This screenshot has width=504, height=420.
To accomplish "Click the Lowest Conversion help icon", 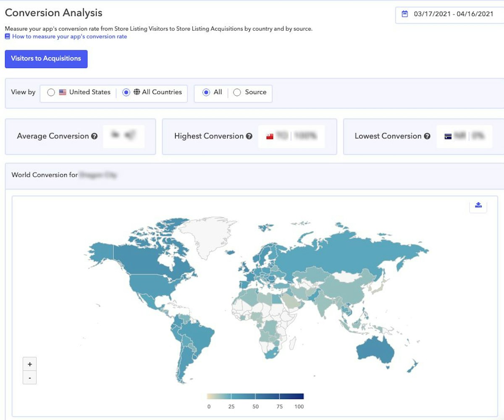I will pos(427,136).
